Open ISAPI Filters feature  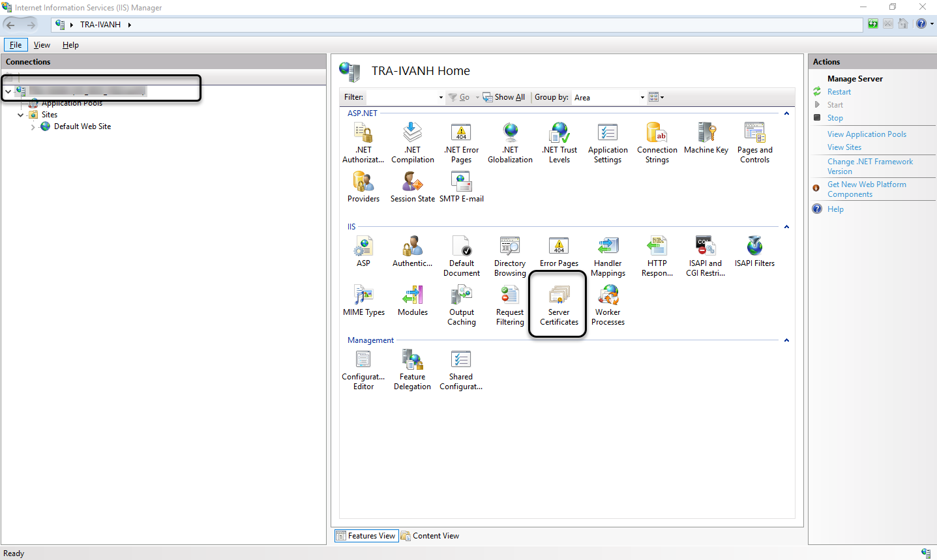754,252
